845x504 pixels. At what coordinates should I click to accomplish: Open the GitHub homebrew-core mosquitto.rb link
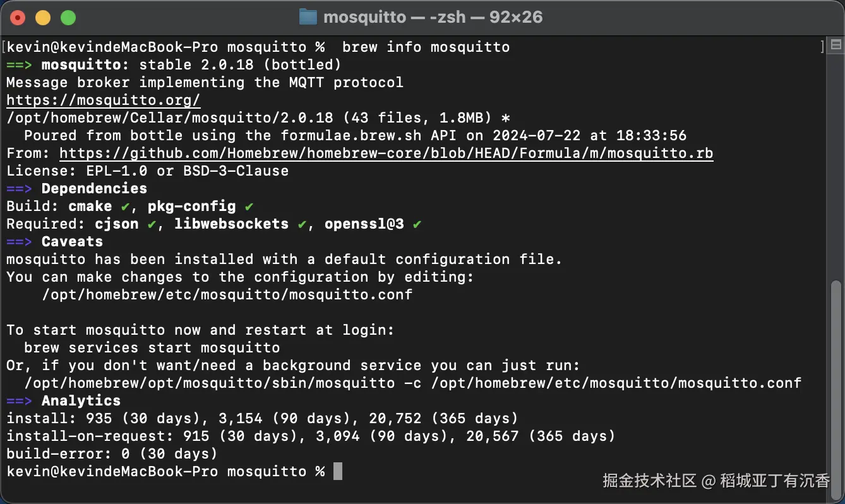click(387, 153)
